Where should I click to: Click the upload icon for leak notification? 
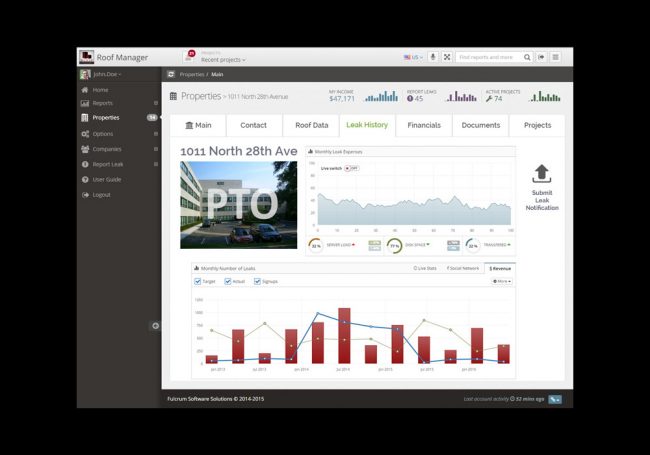pos(542,174)
